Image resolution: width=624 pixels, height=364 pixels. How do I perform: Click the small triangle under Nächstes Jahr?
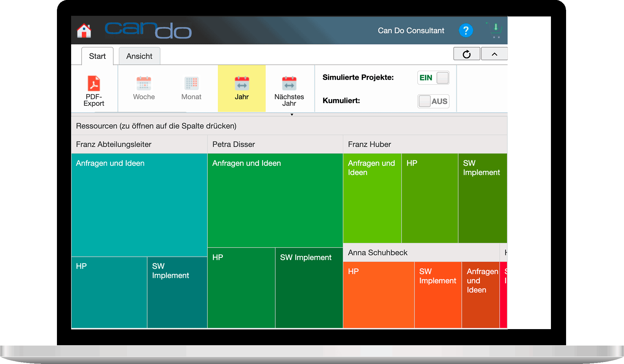click(x=292, y=115)
